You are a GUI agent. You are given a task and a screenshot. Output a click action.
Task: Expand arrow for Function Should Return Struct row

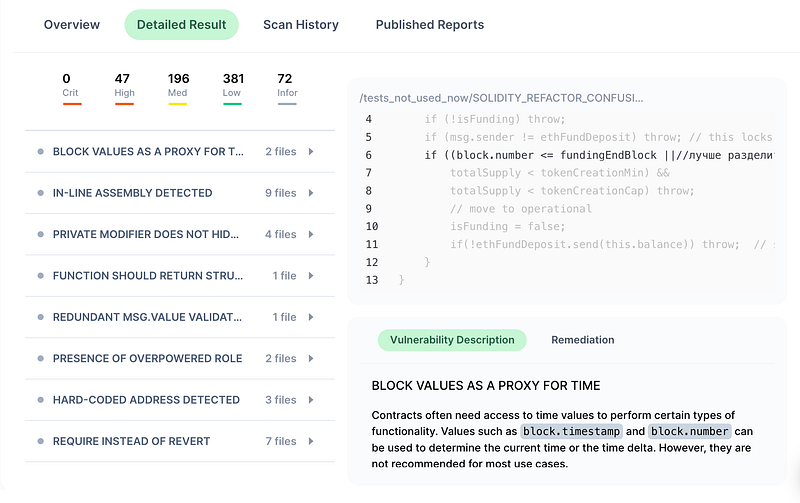311,276
